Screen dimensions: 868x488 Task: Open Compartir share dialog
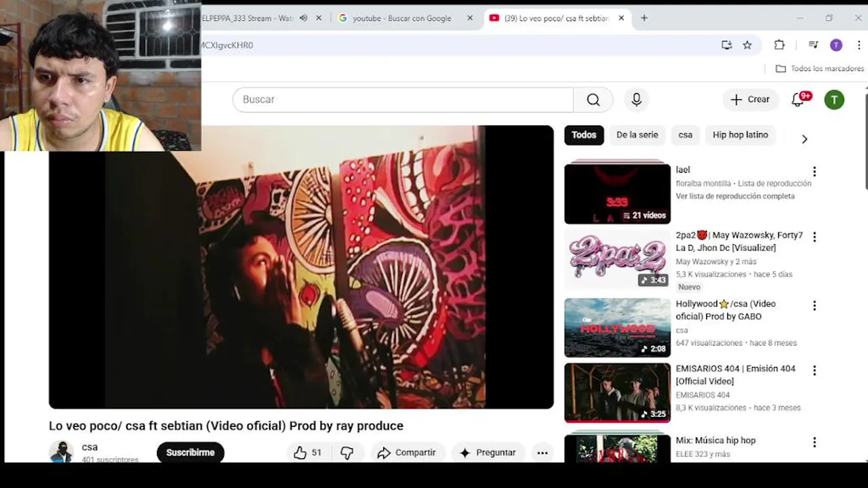pyautogui.click(x=407, y=453)
